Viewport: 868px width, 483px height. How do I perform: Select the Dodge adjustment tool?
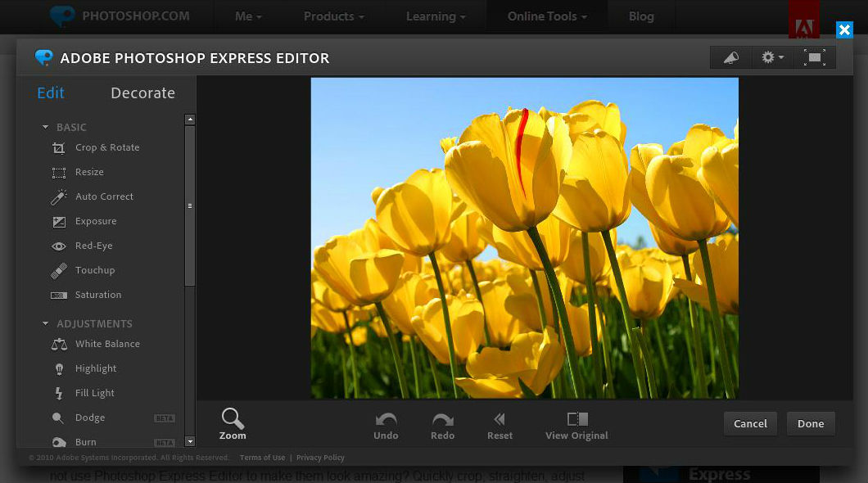click(x=90, y=418)
